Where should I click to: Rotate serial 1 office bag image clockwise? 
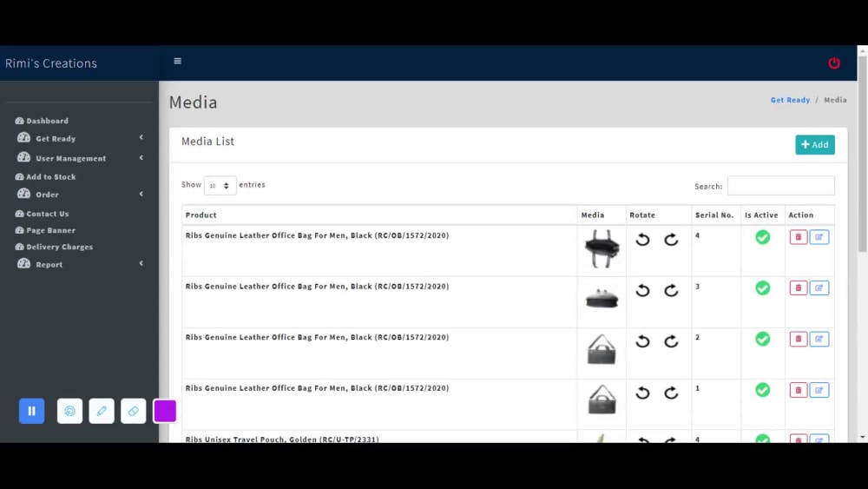tap(671, 393)
